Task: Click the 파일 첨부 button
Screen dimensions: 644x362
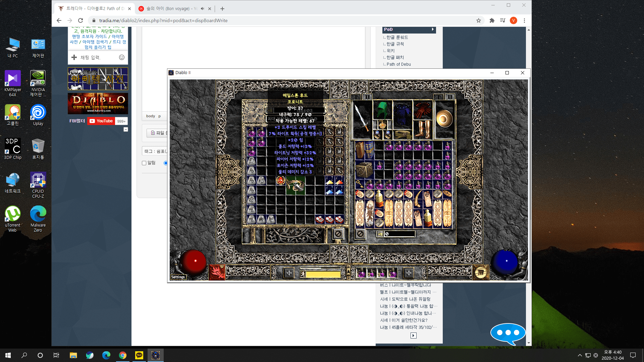Action: [x=157, y=133]
